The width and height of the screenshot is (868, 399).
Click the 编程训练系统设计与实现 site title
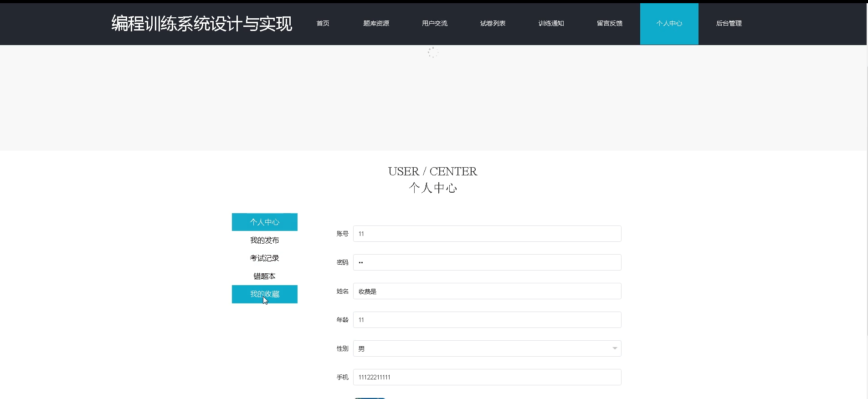click(201, 24)
